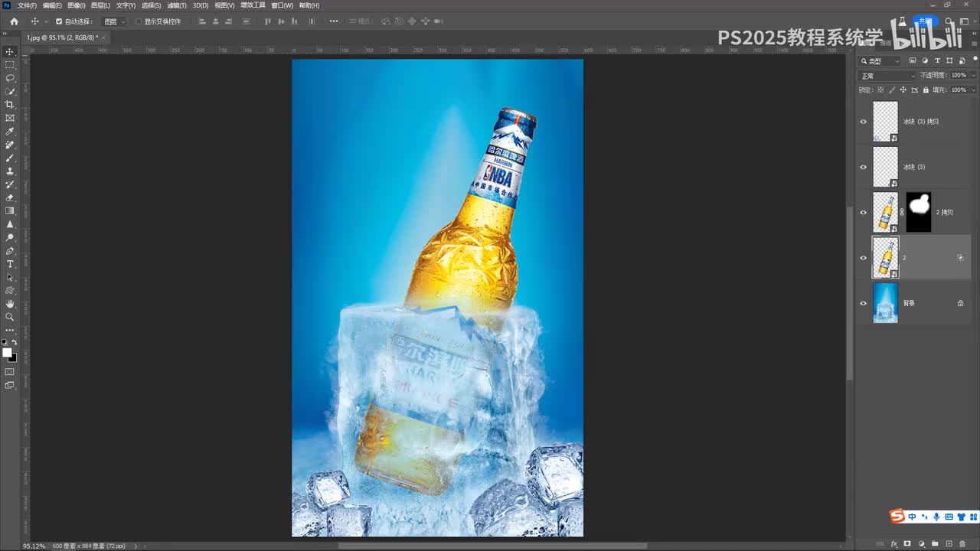The height and width of the screenshot is (551, 980).
Task: Create a new layer
Action: [949, 544]
